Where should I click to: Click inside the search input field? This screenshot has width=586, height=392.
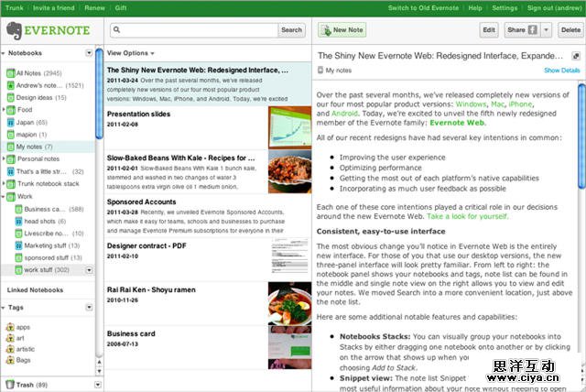[190, 30]
